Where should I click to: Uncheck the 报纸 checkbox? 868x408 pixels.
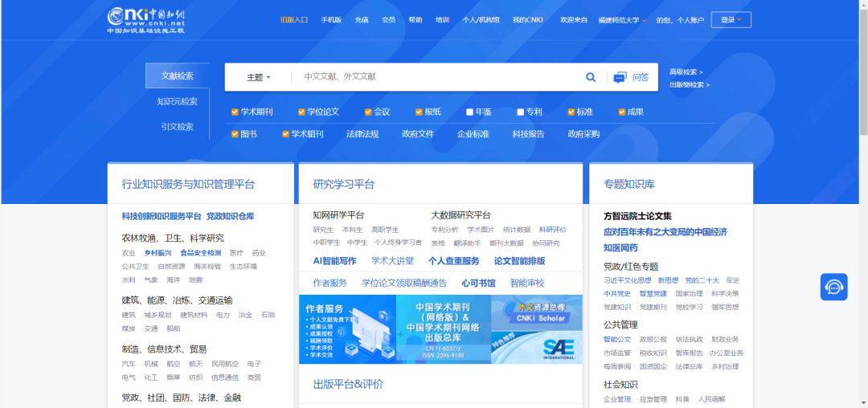[419, 112]
